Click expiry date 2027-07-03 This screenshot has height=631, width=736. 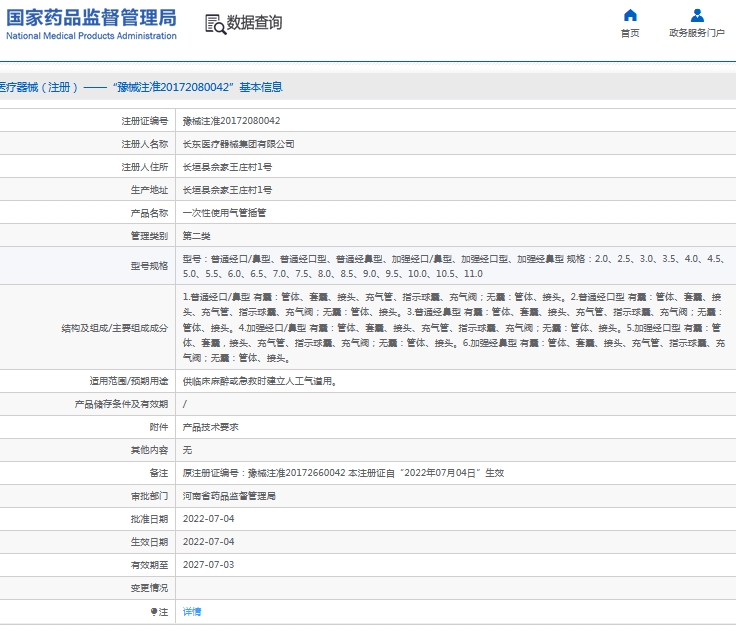pyautogui.click(x=208, y=565)
